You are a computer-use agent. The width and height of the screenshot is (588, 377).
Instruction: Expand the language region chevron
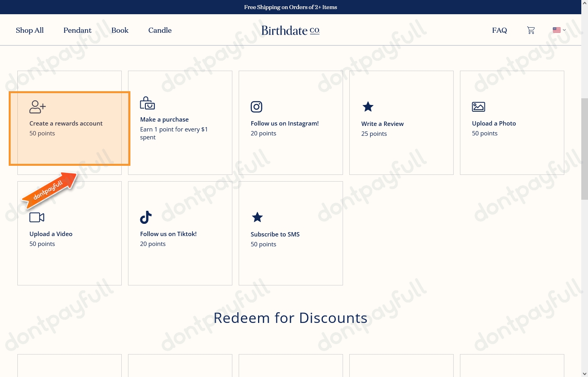pos(563,30)
